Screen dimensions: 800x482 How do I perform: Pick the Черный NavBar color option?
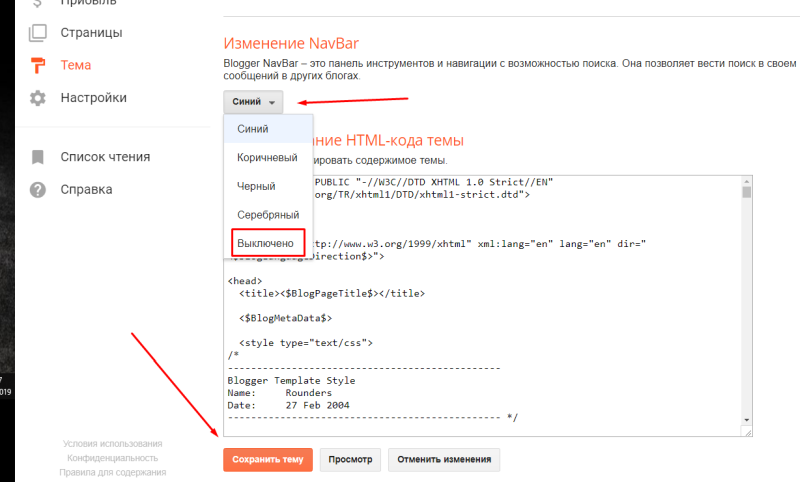pos(256,186)
